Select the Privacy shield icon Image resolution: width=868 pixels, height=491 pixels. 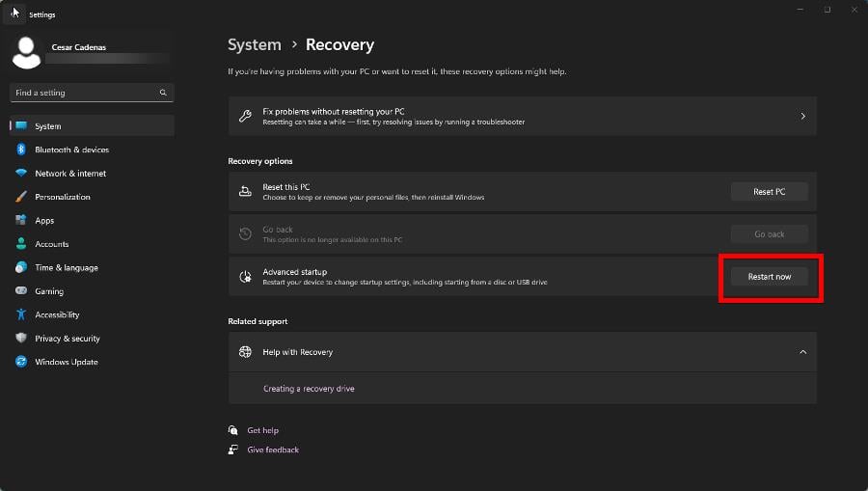point(21,338)
